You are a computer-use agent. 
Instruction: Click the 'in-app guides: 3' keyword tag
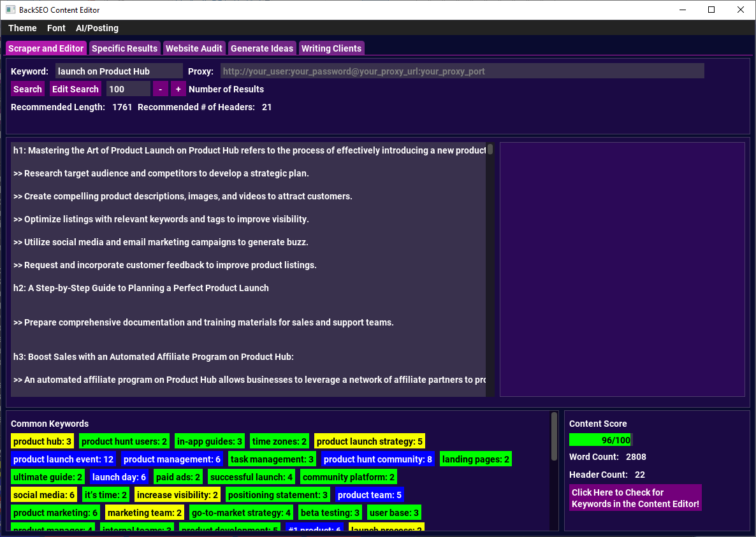[x=209, y=441]
